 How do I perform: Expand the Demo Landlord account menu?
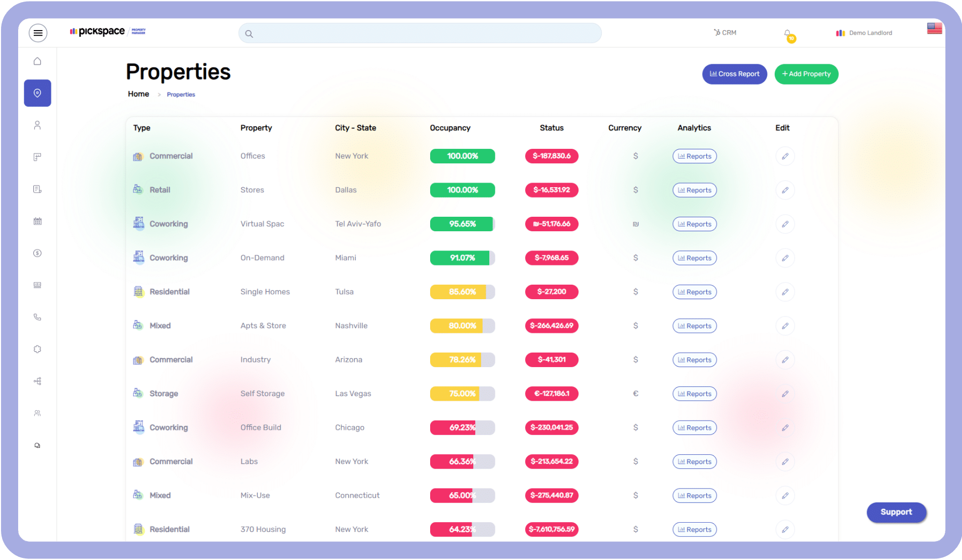(864, 33)
